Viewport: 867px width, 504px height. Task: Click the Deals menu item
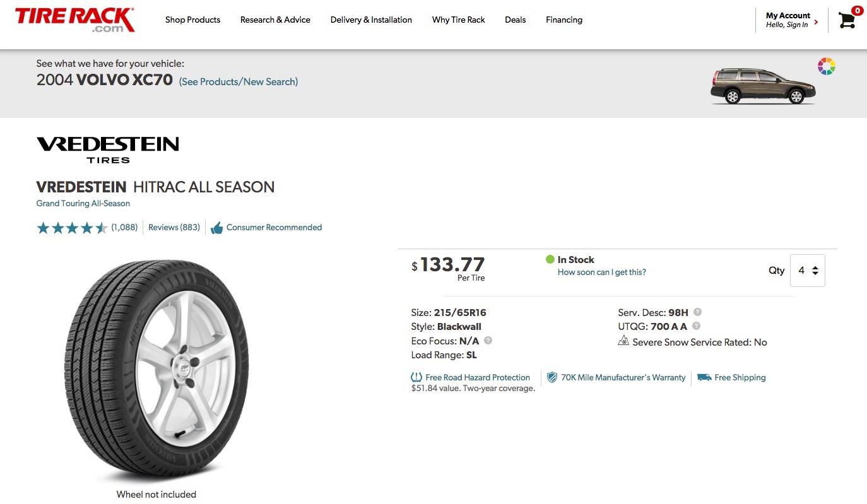515,20
